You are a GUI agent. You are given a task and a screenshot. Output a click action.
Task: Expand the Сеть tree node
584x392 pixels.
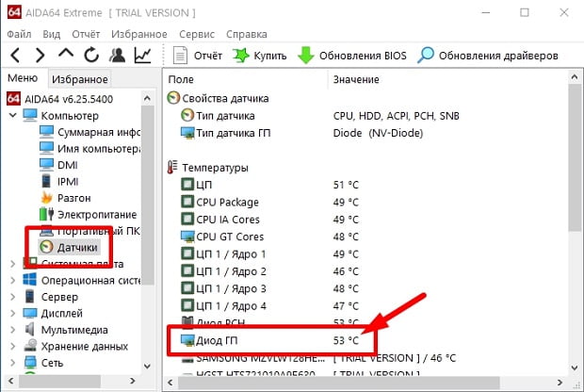[13, 362]
